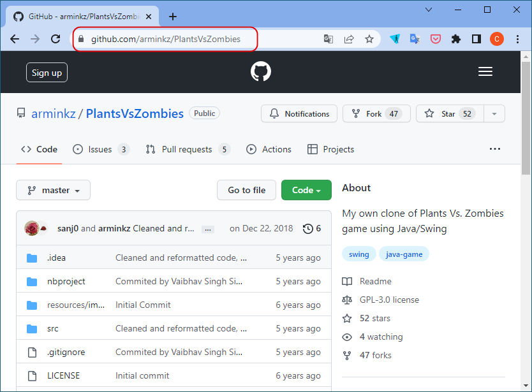The height and width of the screenshot is (392, 532).
Task: Open the Issues tab
Action: coord(101,149)
